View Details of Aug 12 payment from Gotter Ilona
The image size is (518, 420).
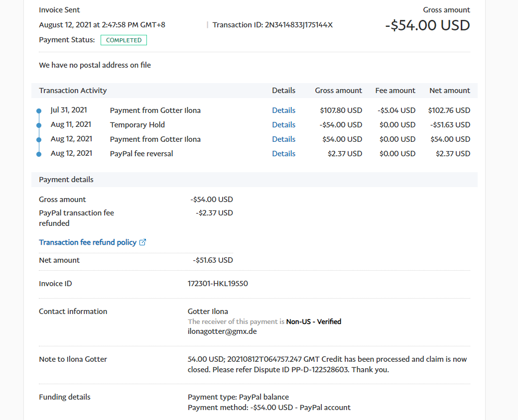[283, 139]
